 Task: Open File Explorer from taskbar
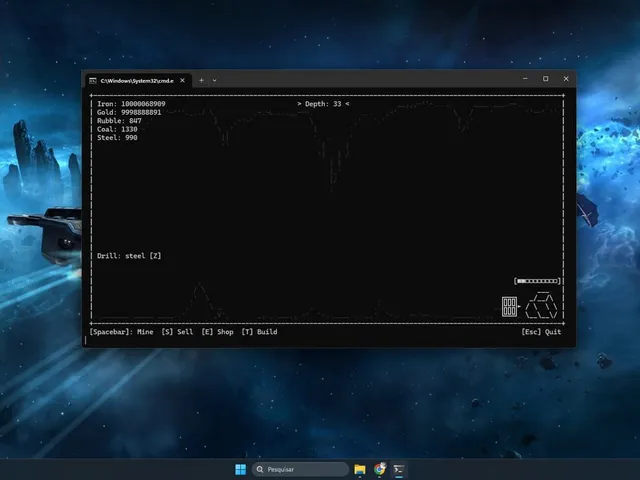360,469
